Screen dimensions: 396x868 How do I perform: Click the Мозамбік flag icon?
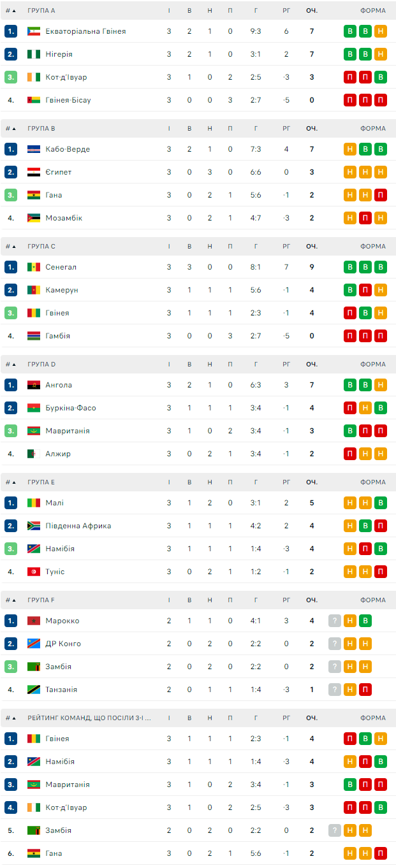34,218
